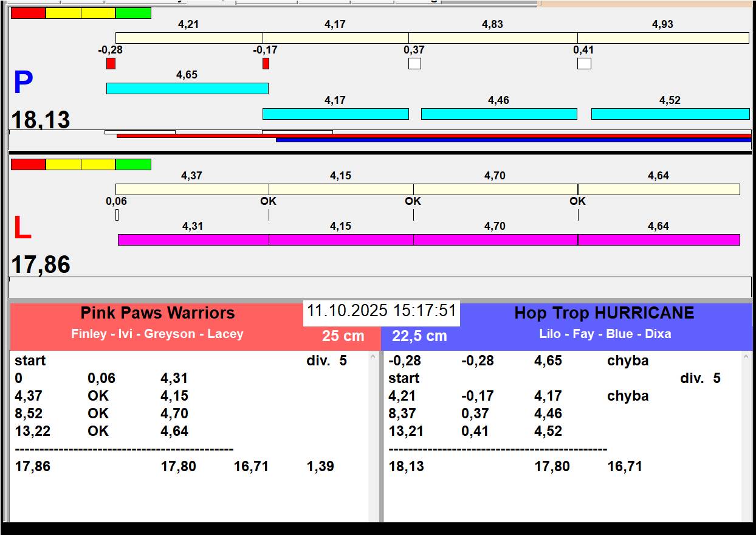756x535 pixels.
Task: Click the red start light in lane L
Action: click(x=28, y=164)
